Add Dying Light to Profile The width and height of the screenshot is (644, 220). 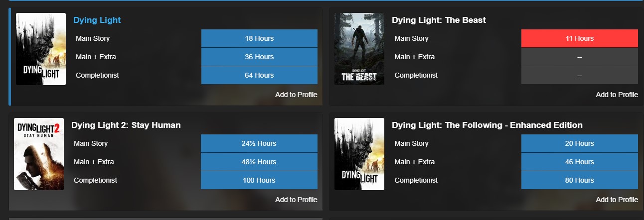coord(296,95)
